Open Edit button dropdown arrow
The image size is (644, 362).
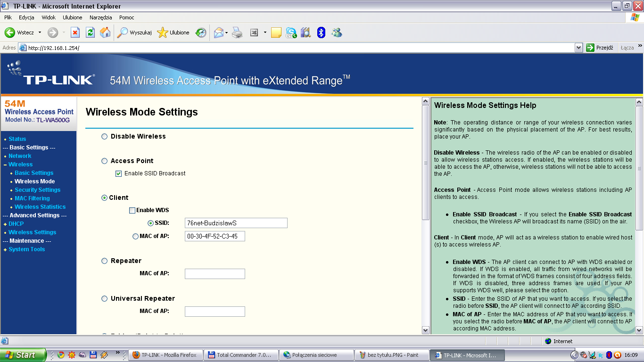(x=265, y=33)
